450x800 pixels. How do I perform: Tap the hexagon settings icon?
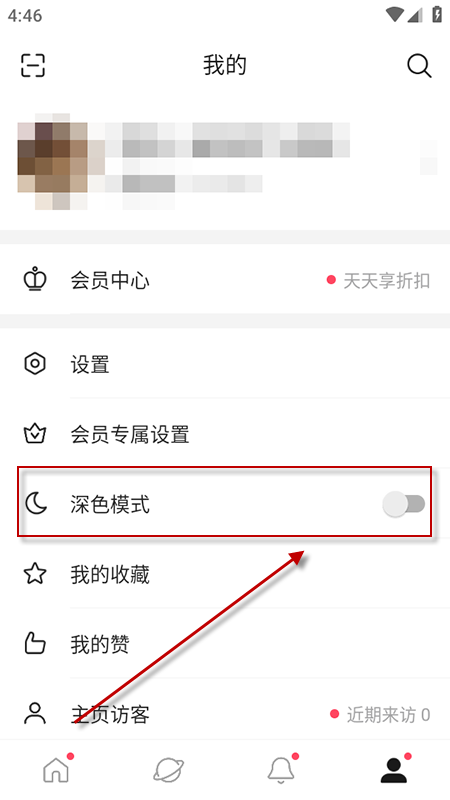[35, 364]
